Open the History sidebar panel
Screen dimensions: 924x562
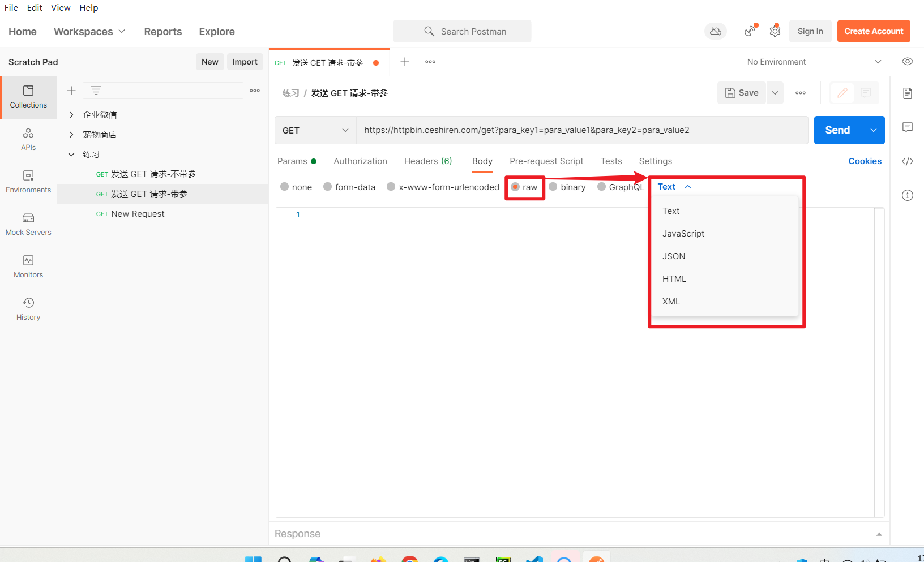pos(28,310)
